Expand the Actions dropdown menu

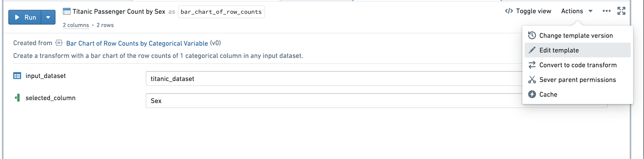click(577, 11)
